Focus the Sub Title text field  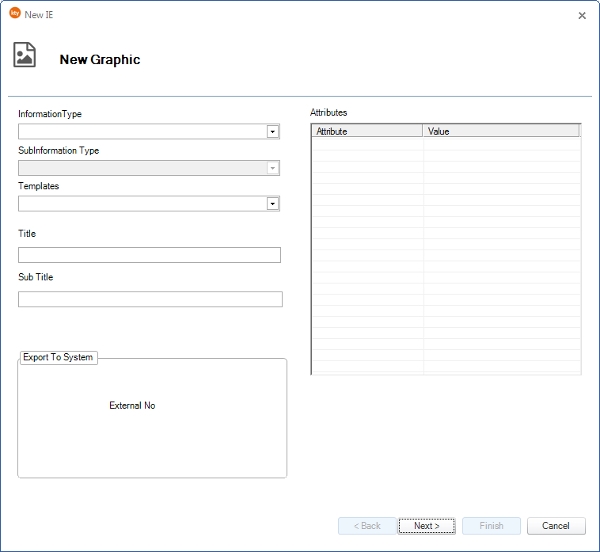[x=150, y=299]
